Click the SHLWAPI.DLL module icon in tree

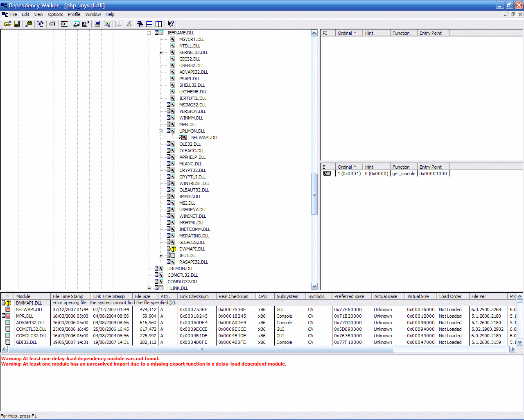tap(185, 138)
